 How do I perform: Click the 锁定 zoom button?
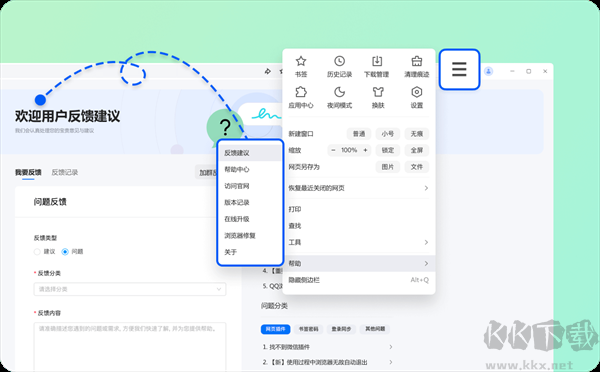pyautogui.click(x=388, y=150)
